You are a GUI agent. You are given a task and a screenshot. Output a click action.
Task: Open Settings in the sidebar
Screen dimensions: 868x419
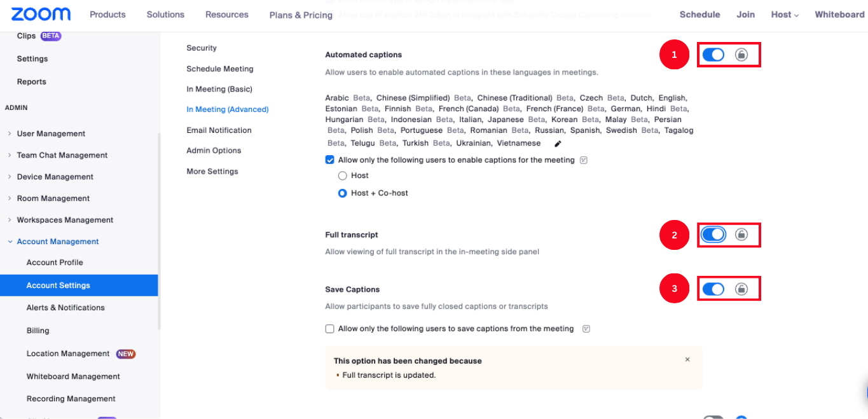[32, 58]
